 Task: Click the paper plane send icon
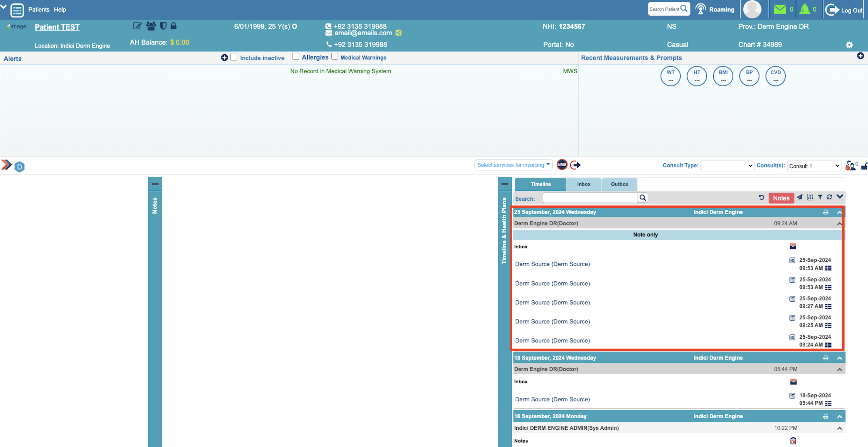(x=799, y=197)
